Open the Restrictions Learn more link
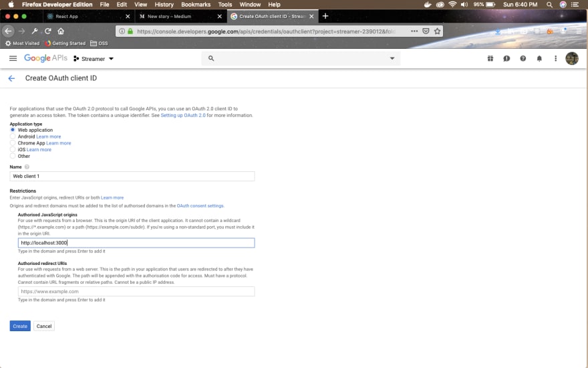The height and width of the screenshot is (368, 588). coord(112,197)
